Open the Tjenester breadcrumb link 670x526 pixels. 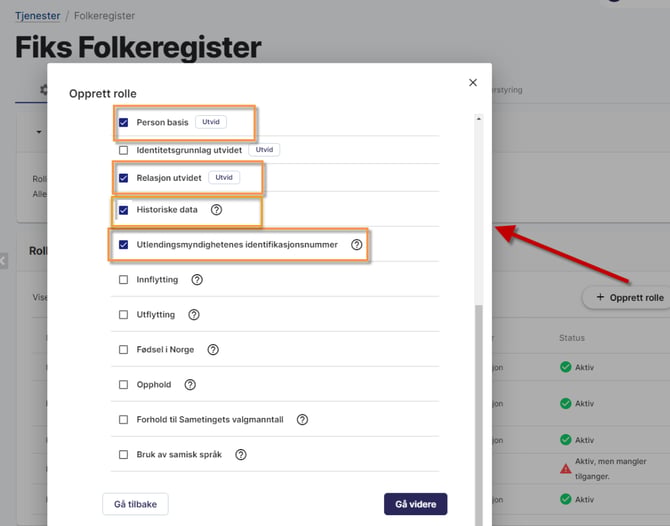(38, 16)
